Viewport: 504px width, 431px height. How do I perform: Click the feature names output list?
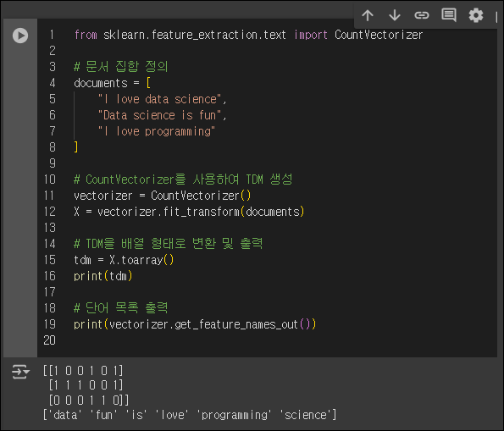coord(190,415)
